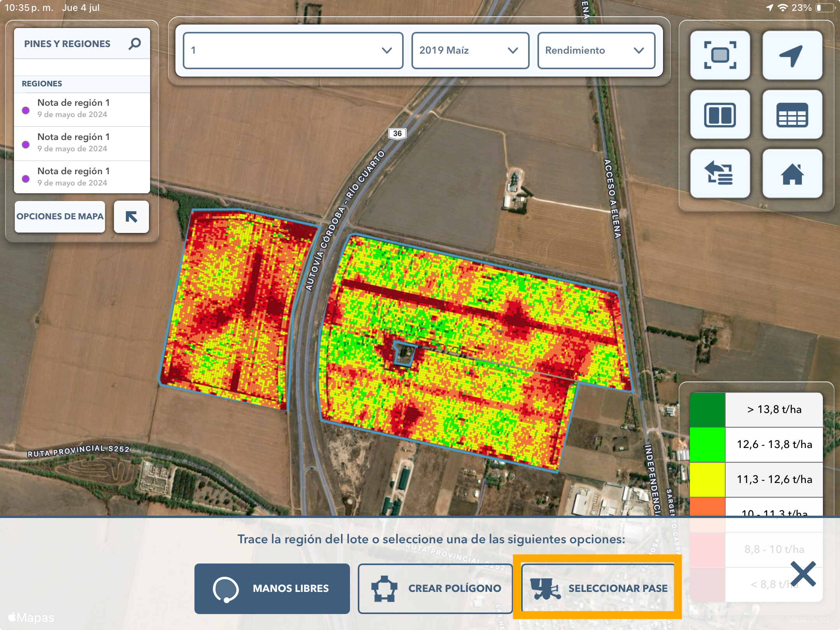The width and height of the screenshot is (840, 630).
Task: Choose Manos Libres drawing mode
Action: point(272,588)
